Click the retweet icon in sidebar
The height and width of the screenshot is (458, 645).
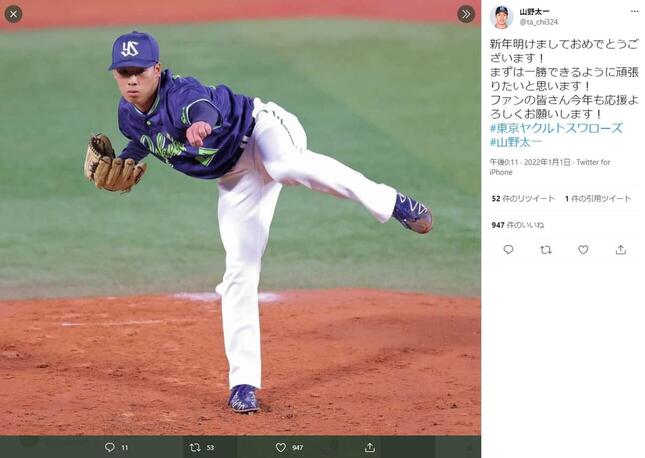(546, 249)
